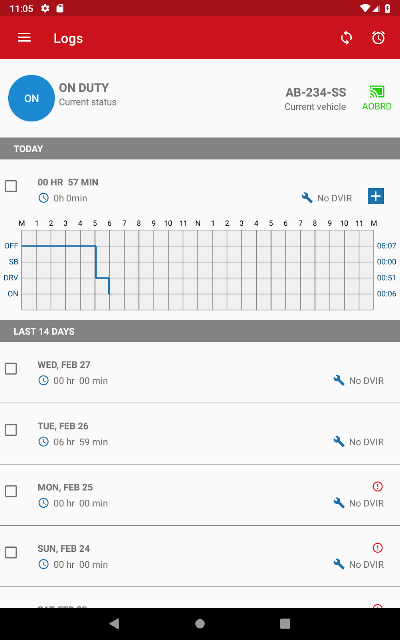Viewport: 400px width, 640px height.
Task: Tick the Mon, Feb 25 checkbox
Action: click(11, 491)
